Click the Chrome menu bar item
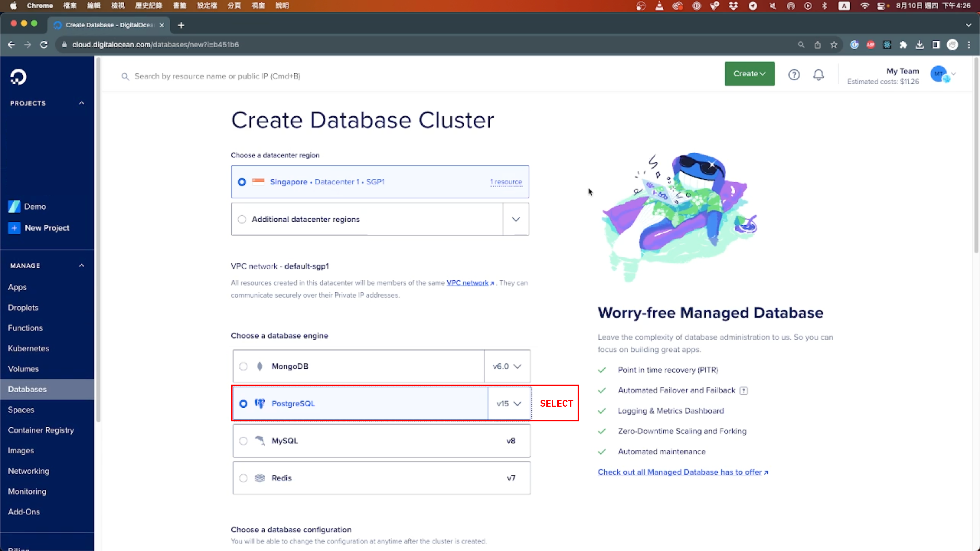980x551 pixels. click(40, 6)
